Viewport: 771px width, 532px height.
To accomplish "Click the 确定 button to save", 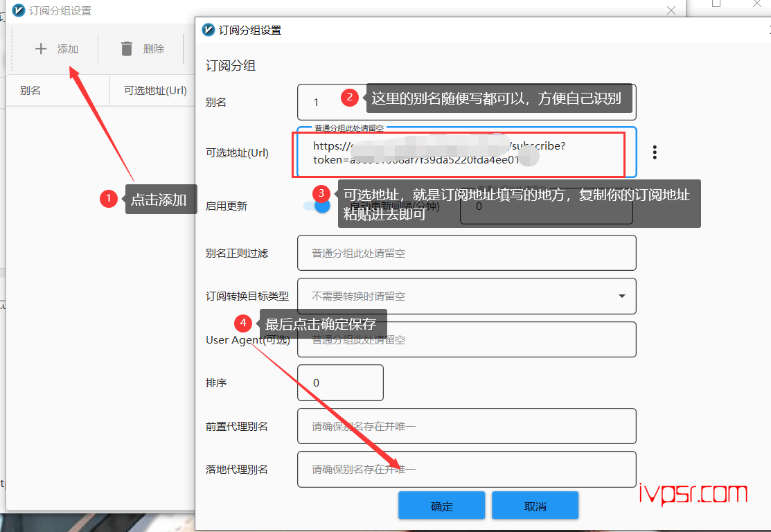I will [441, 506].
